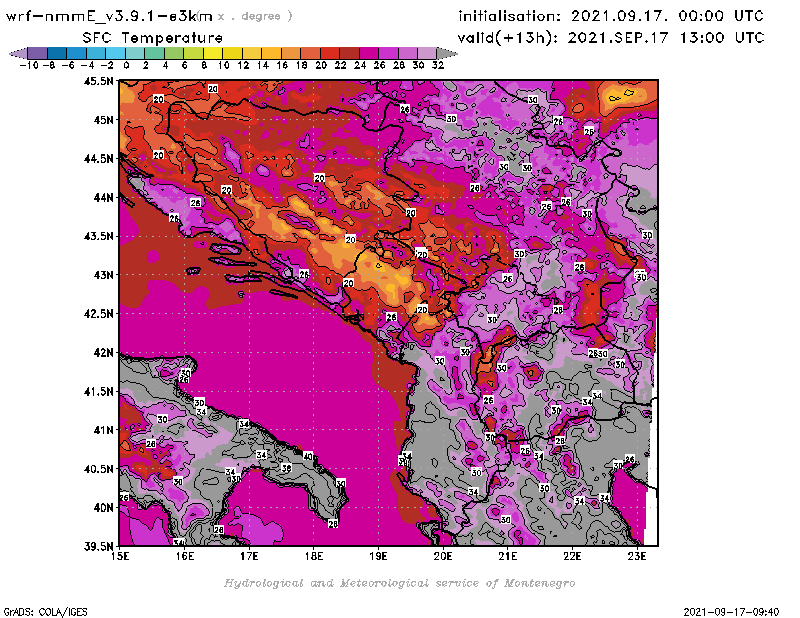Click the 2021-09-17-09:40 timestamp
Screen dimensions: 800x618
point(731,612)
